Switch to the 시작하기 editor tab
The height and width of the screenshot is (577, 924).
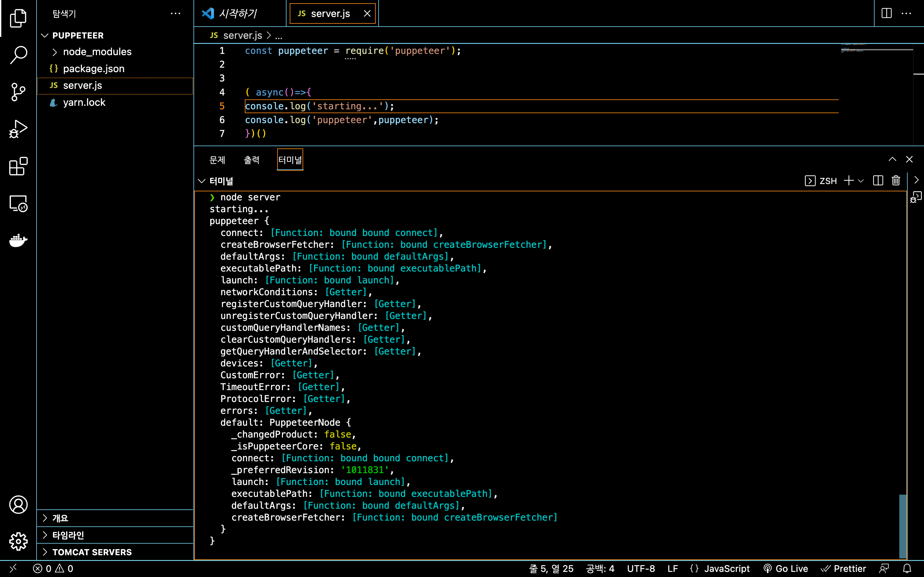(x=237, y=14)
